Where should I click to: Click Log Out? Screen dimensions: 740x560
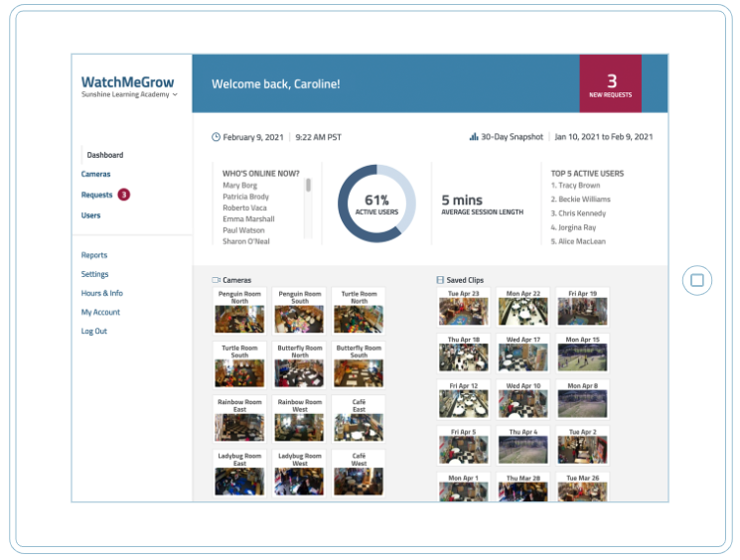tap(94, 332)
